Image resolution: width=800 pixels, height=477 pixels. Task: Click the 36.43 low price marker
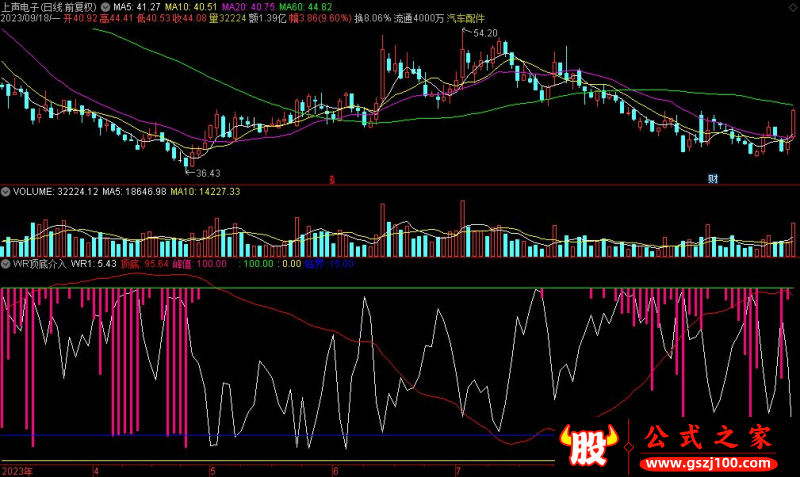click(x=208, y=173)
